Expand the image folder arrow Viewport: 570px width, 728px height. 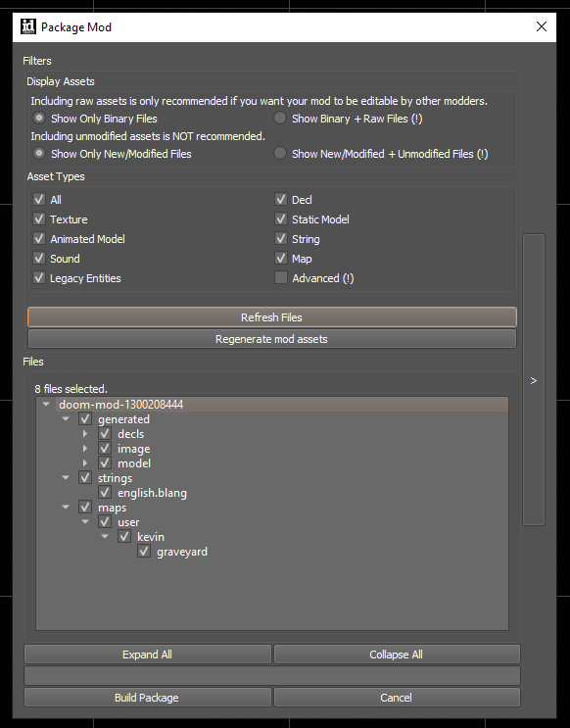click(x=85, y=449)
